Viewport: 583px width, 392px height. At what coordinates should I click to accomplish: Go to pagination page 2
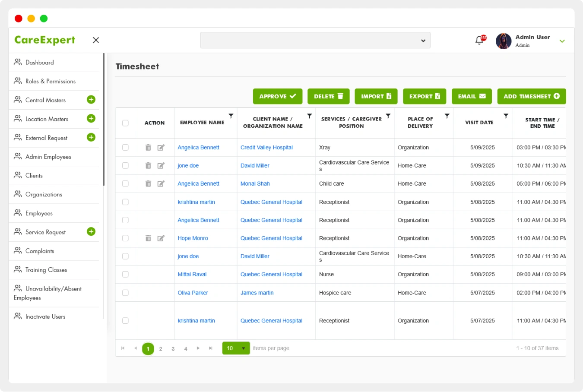(160, 348)
